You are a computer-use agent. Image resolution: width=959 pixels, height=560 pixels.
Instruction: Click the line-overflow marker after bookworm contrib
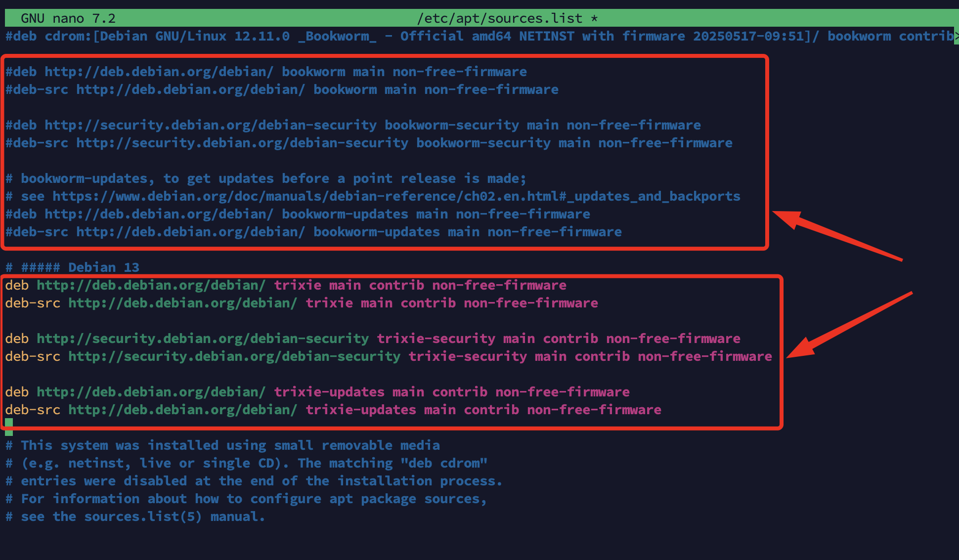pyautogui.click(x=957, y=36)
